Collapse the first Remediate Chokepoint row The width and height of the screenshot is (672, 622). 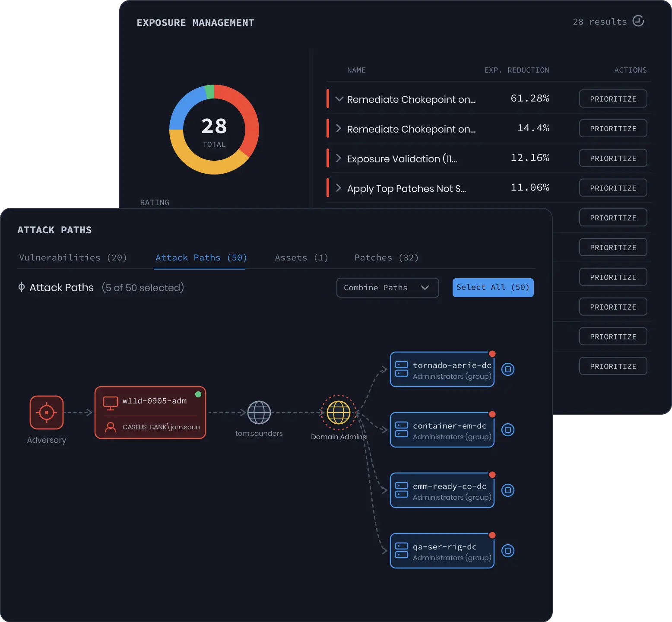click(x=339, y=99)
